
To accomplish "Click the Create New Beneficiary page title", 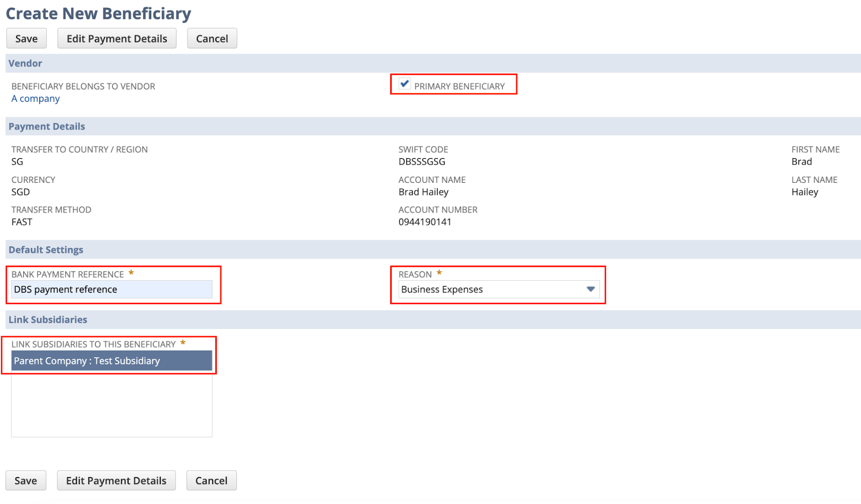I will tap(98, 13).
